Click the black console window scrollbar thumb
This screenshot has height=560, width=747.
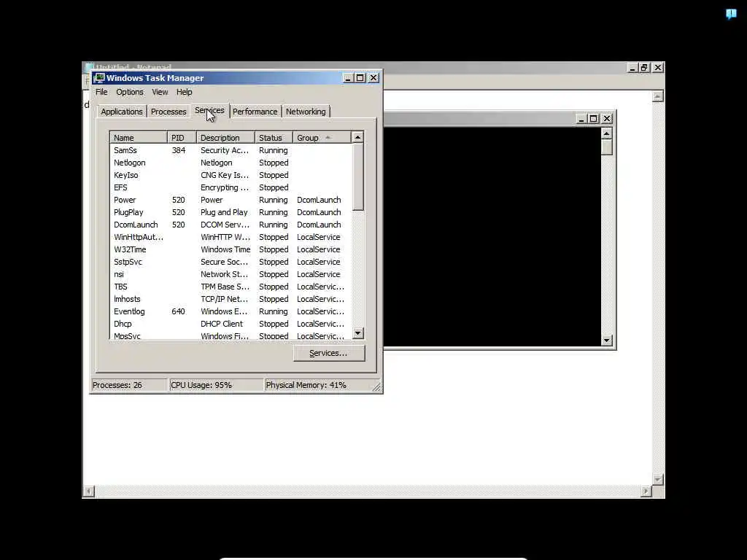pyautogui.click(x=606, y=147)
